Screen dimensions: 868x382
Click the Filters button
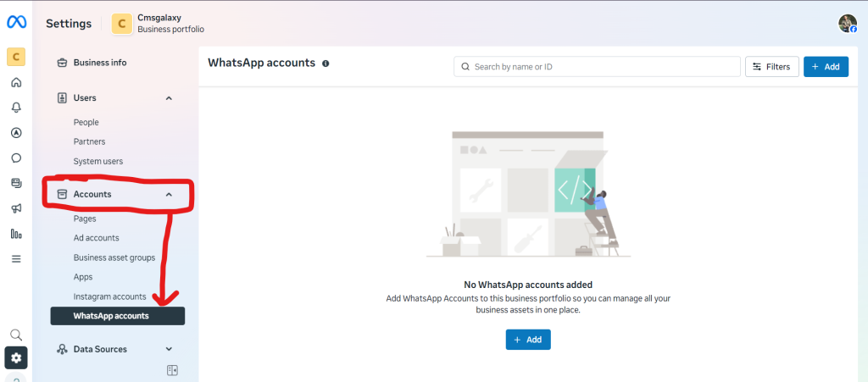pos(771,67)
